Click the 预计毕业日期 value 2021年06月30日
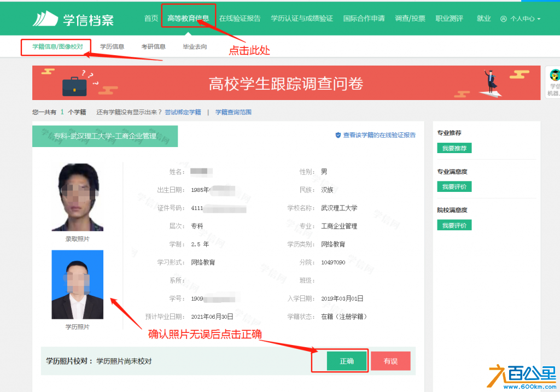 point(212,317)
